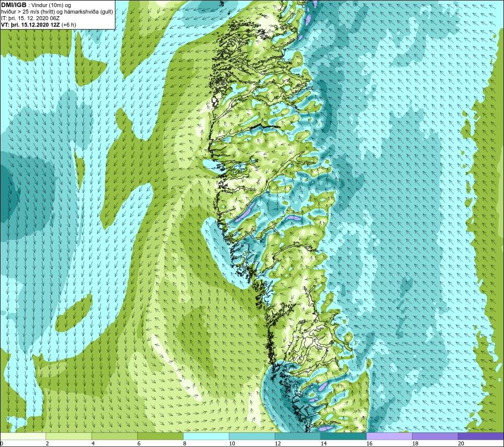The height and width of the screenshot is (447, 504).
Task: Click the '2' label on the wind scale
Action: (x=47, y=443)
